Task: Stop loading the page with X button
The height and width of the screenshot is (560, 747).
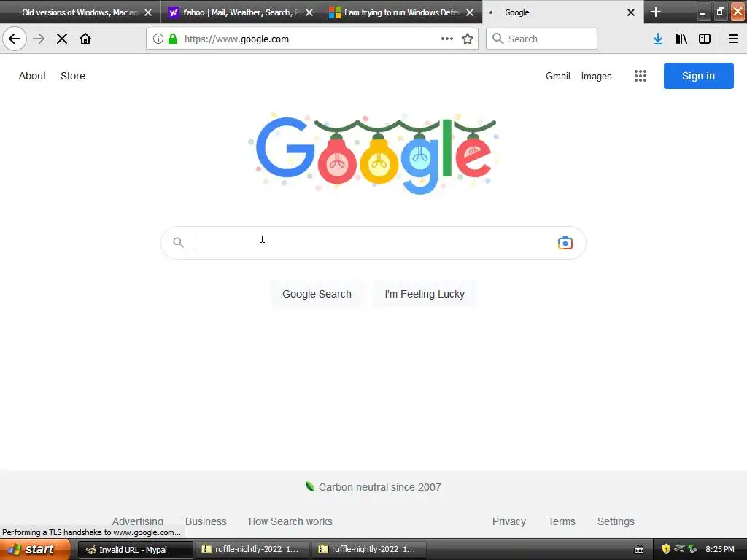Action: [x=62, y=39]
